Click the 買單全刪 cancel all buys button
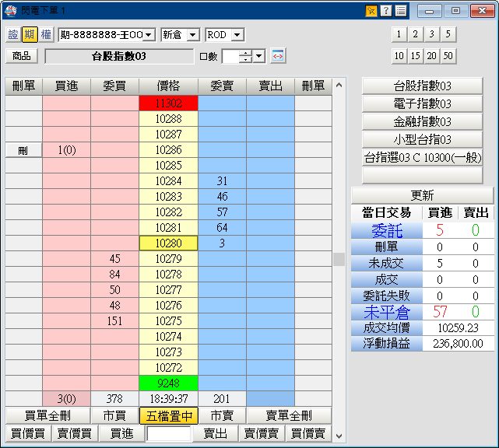The height and width of the screenshot is (448, 499). [x=42, y=416]
